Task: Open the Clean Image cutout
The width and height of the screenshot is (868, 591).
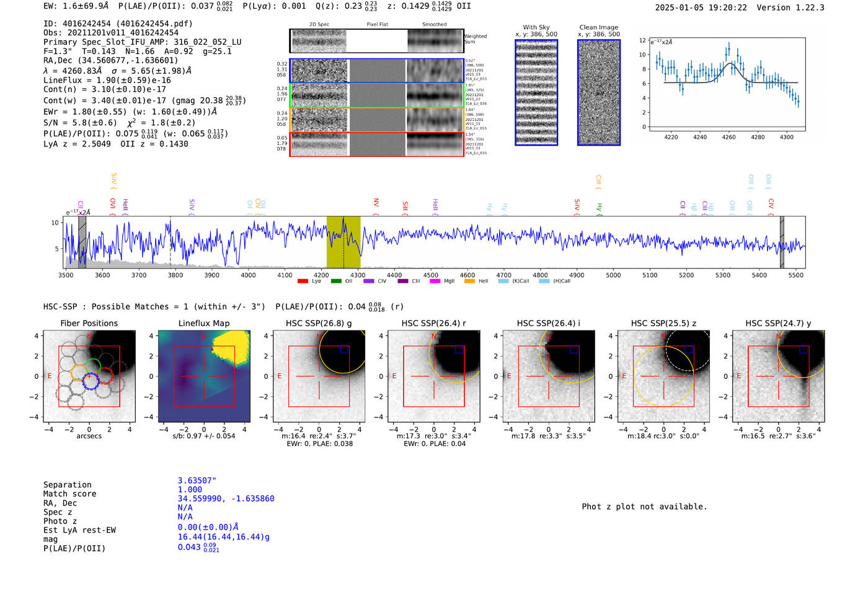Action: point(599,92)
